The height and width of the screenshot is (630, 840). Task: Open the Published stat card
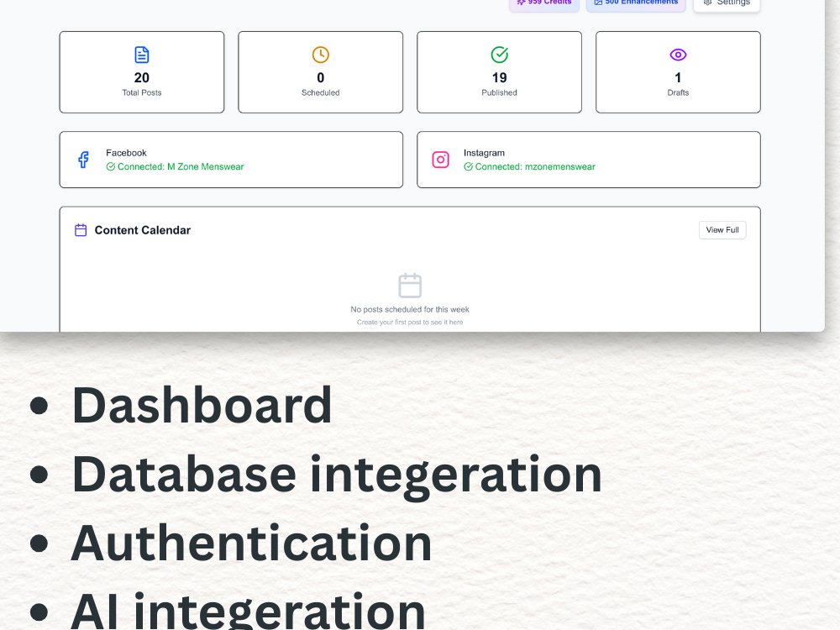499,72
